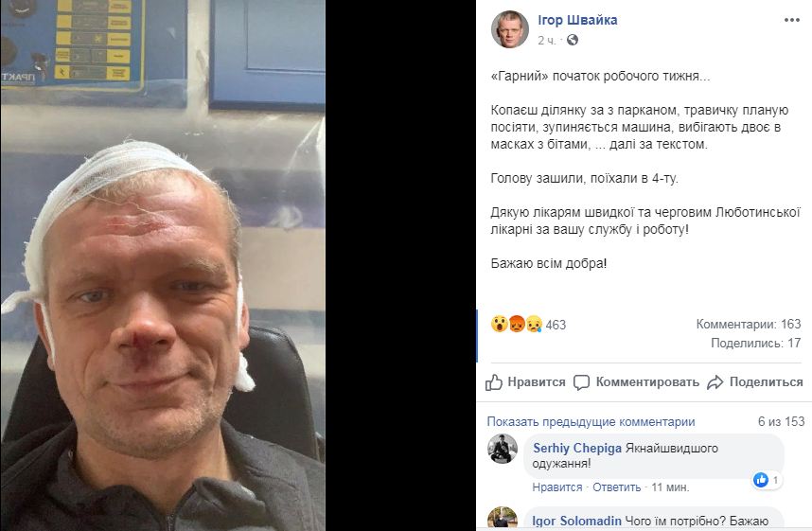This screenshot has height=531, width=812.
Task: Click the thumbs-up Нравится icon
Action: (494, 382)
